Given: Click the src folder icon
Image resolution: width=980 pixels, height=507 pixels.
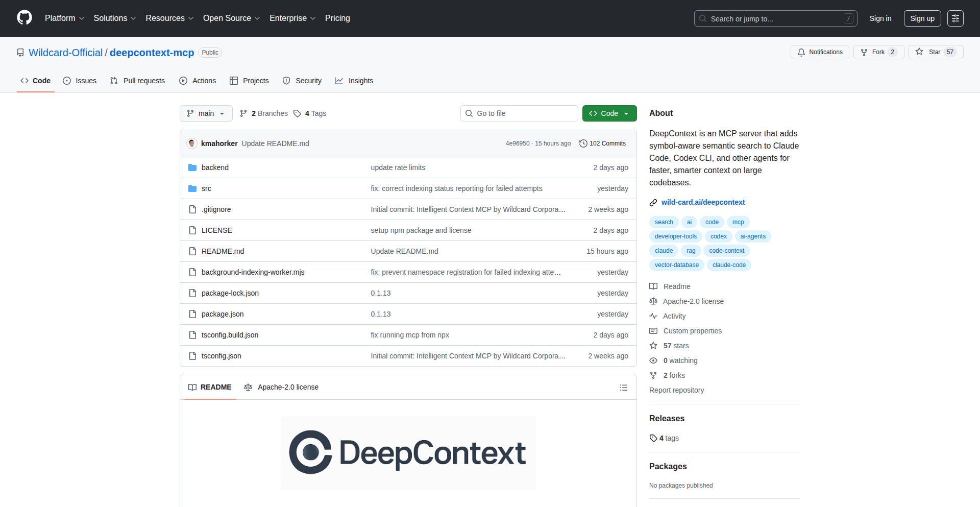Looking at the screenshot, I should click(x=192, y=188).
